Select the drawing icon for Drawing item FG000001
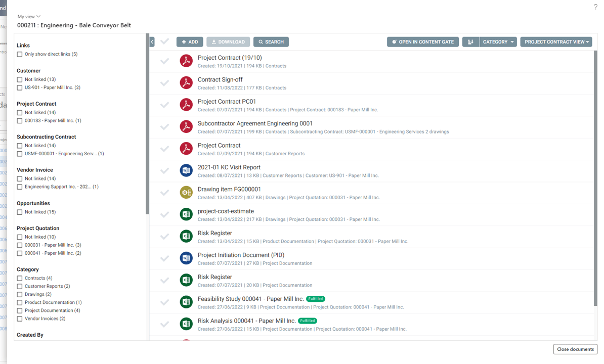Screen dimensions: 604x364 point(186,192)
